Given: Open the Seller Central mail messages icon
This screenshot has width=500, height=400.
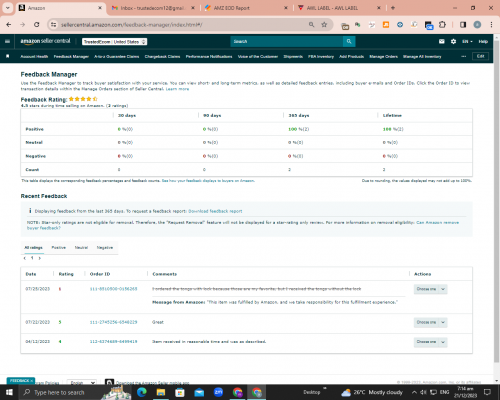Looking at the screenshot, I should click(x=442, y=41).
